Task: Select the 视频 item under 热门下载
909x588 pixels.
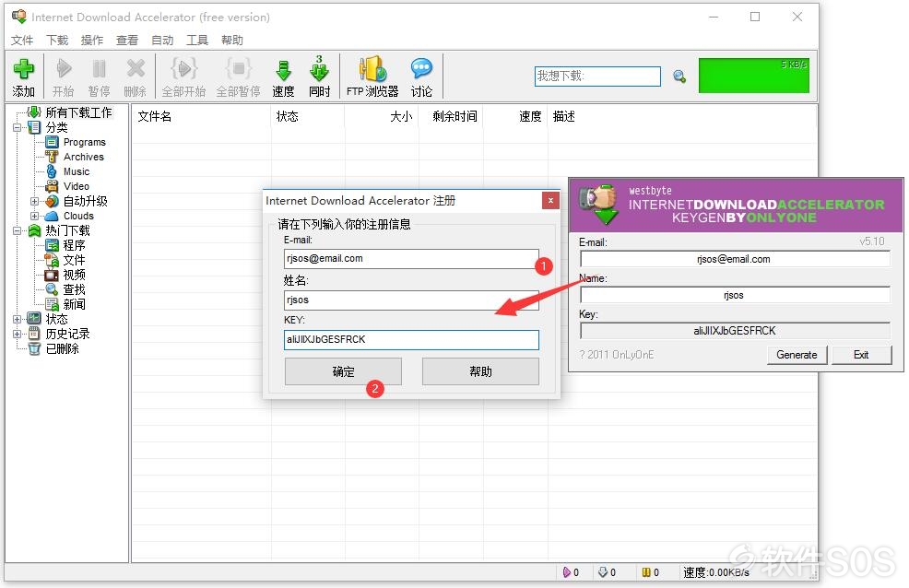Action: (74, 275)
